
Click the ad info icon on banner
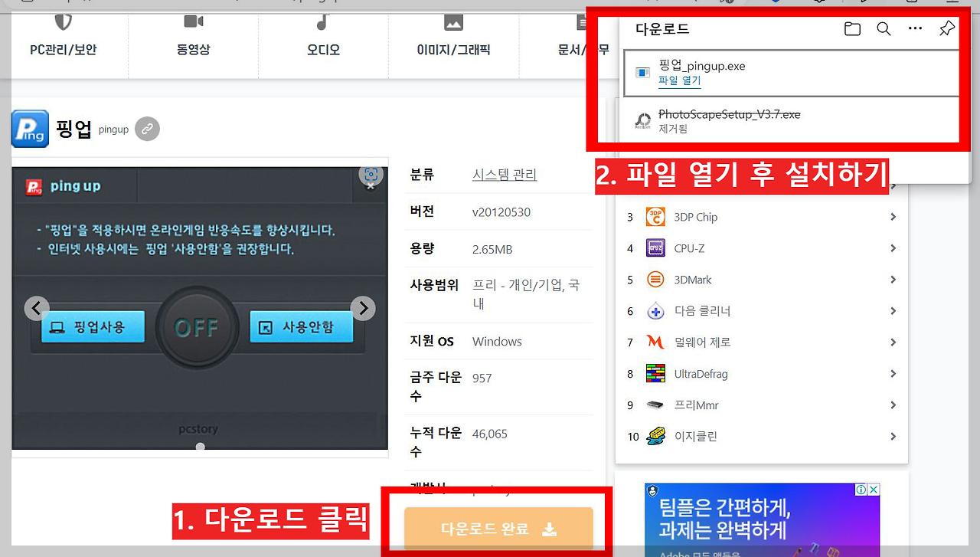click(861, 490)
